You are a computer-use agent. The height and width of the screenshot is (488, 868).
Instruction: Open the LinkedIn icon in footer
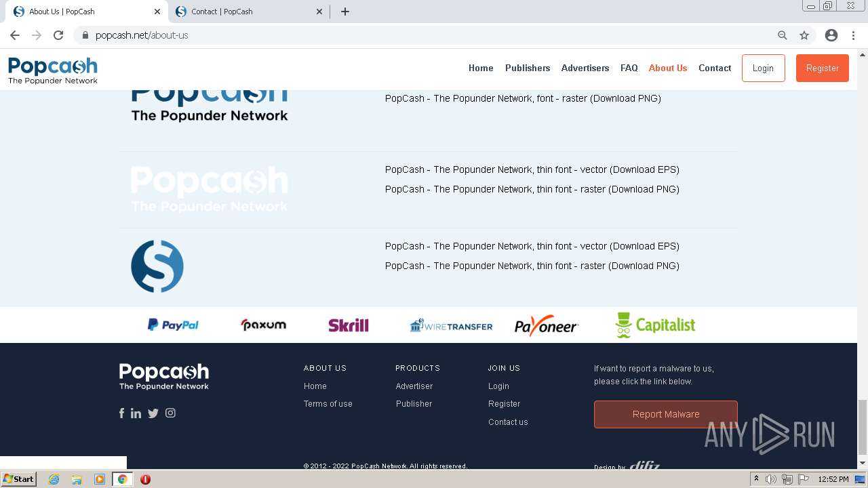[136, 413]
